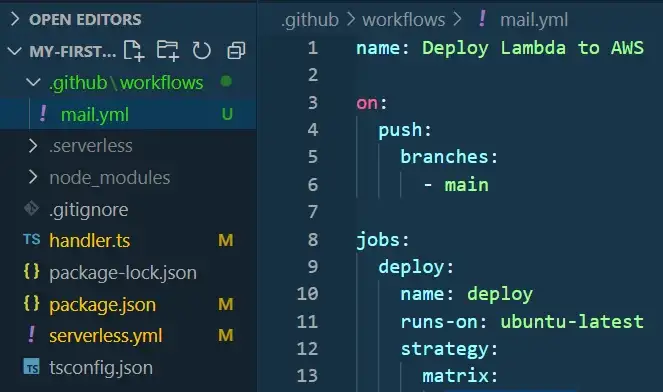The width and height of the screenshot is (663, 392).
Task: Click the mail.yml breadcrumb item
Action: pyautogui.click(x=534, y=20)
